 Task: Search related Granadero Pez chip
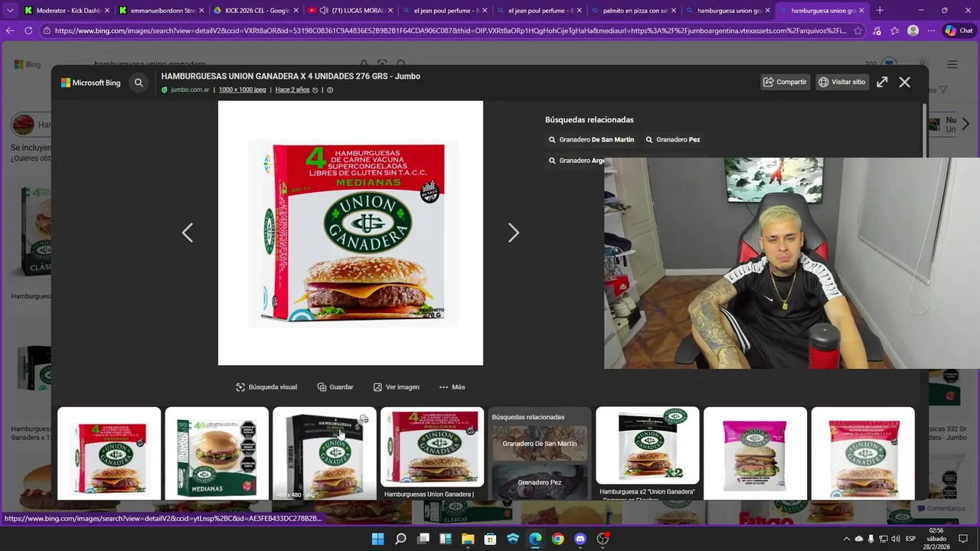click(673, 140)
